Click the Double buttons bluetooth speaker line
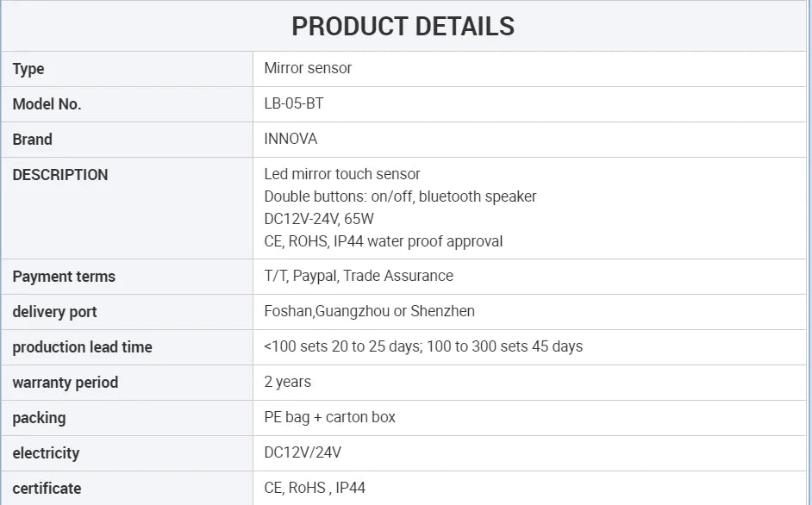The height and width of the screenshot is (505, 812). tap(400, 196)
